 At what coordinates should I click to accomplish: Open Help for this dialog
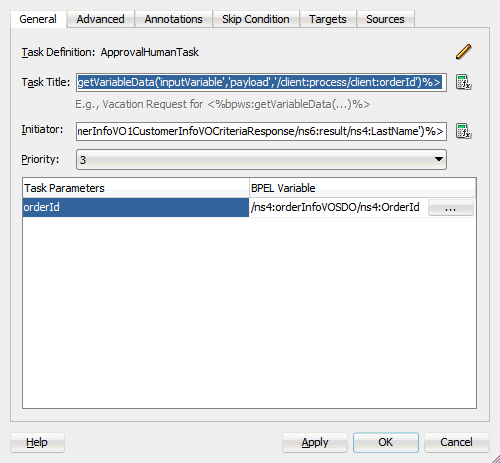coord(37,442)
